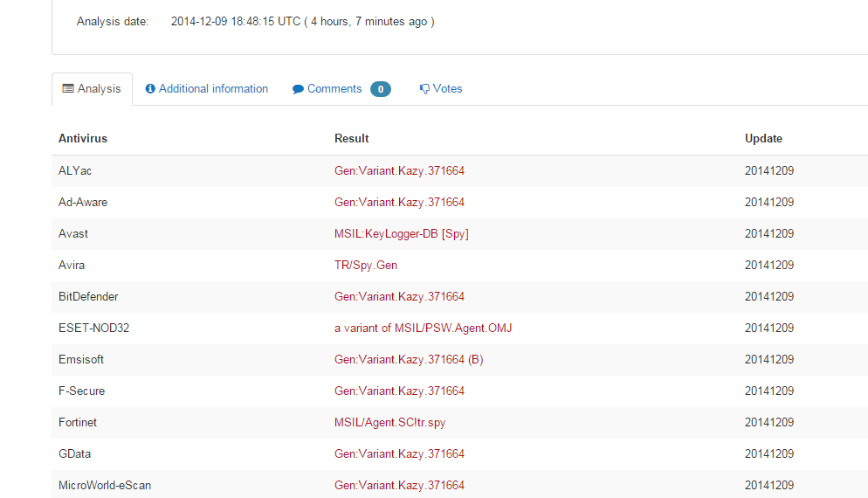Click the ESET-NOD32 update date 20141209
Image resolution: width=868 pixels, height=498 pixels.
(x=769, y=328)
